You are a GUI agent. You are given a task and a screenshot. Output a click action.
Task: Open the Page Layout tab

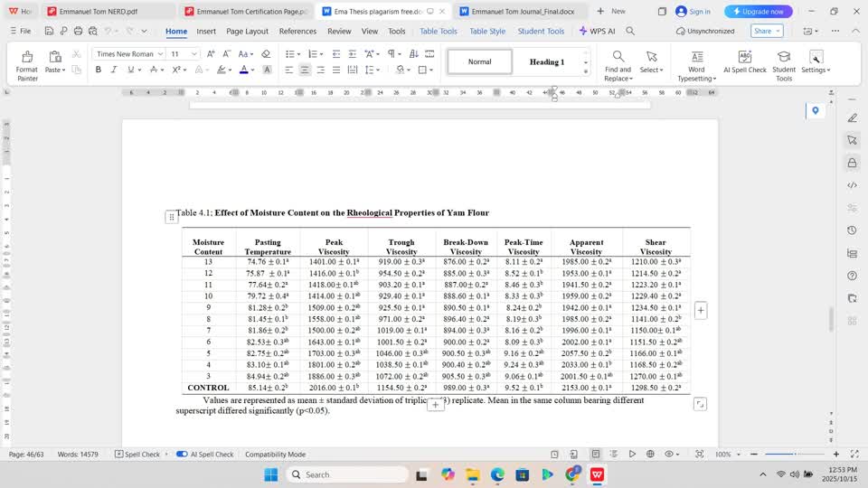pyautogui.click(x=247, y=31)
